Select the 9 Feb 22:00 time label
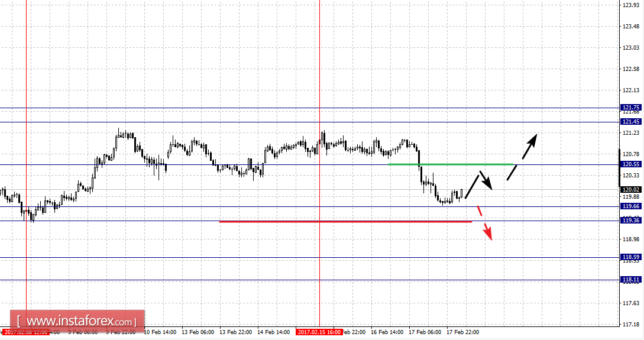The width and height of the screenshot is (644, 340). click(x=121, y=332)
